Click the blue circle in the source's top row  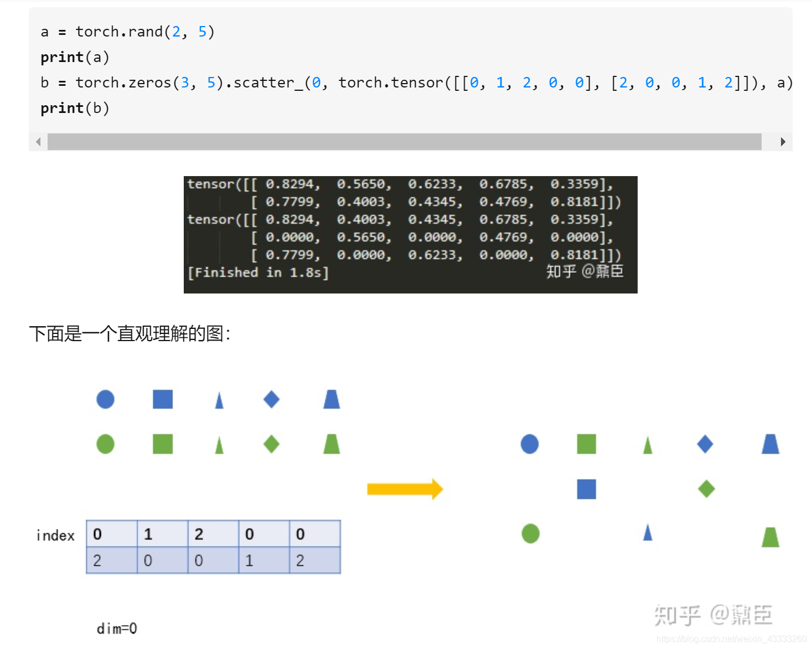coord(105,399)
